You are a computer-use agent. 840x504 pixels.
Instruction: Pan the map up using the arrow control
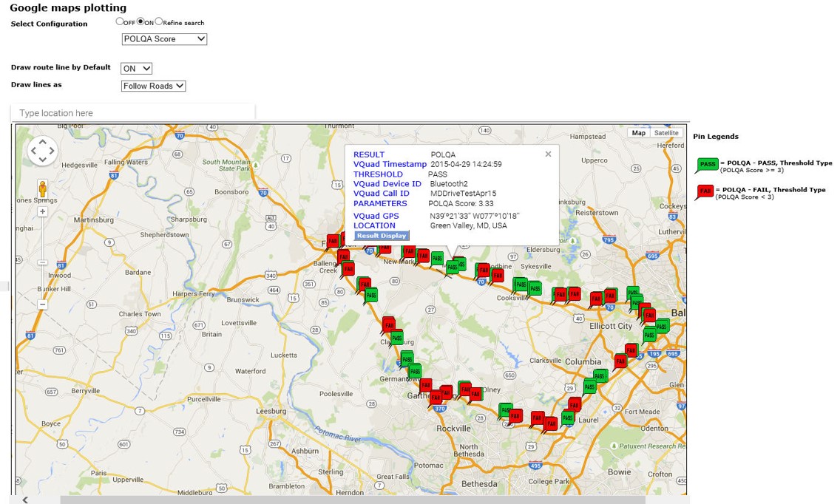coord(42,142)
